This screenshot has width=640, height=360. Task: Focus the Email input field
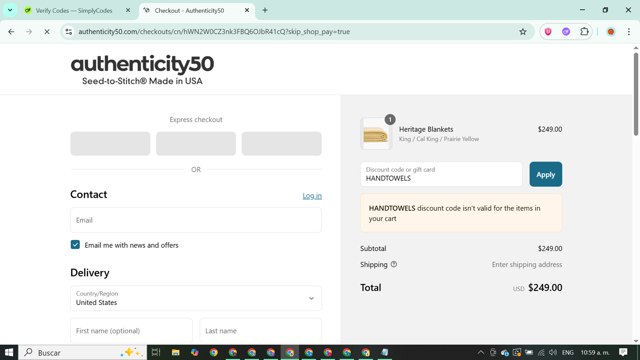tap(196, 220)
